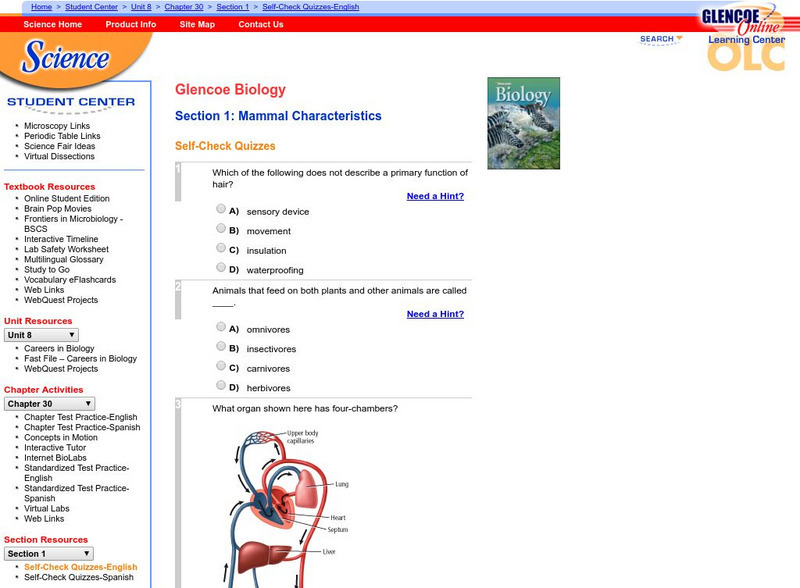
Task: Choose answer D herbivores
Action: point(221,385)
